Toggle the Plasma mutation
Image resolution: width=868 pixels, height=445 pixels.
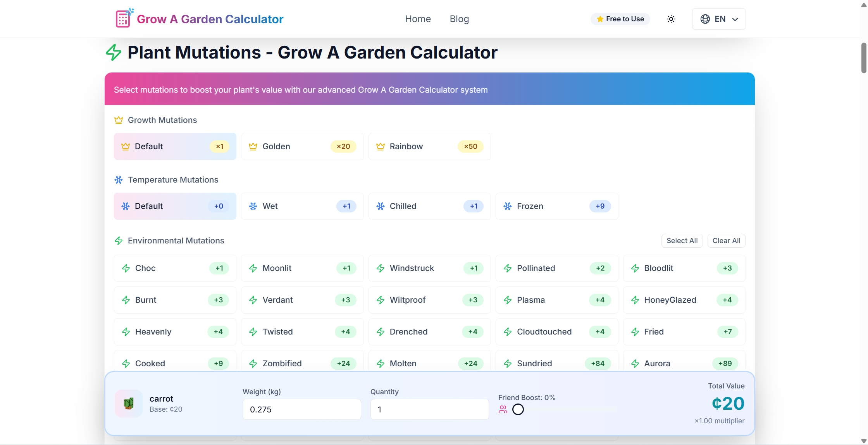pyautogui.click(x=557, y=300)
